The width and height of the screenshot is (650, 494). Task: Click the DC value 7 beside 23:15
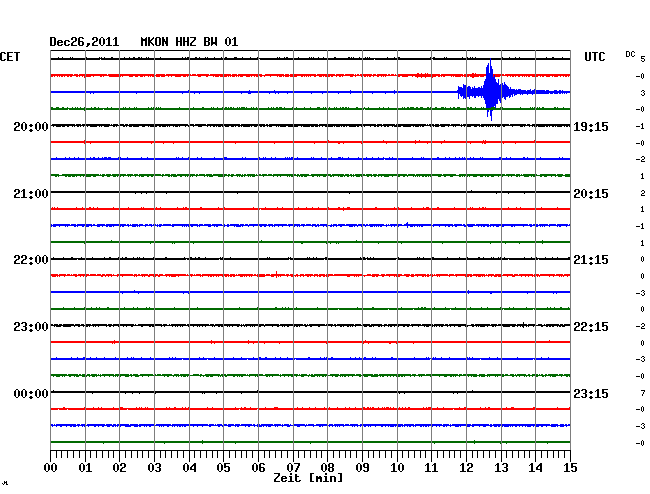coord(643,393)
